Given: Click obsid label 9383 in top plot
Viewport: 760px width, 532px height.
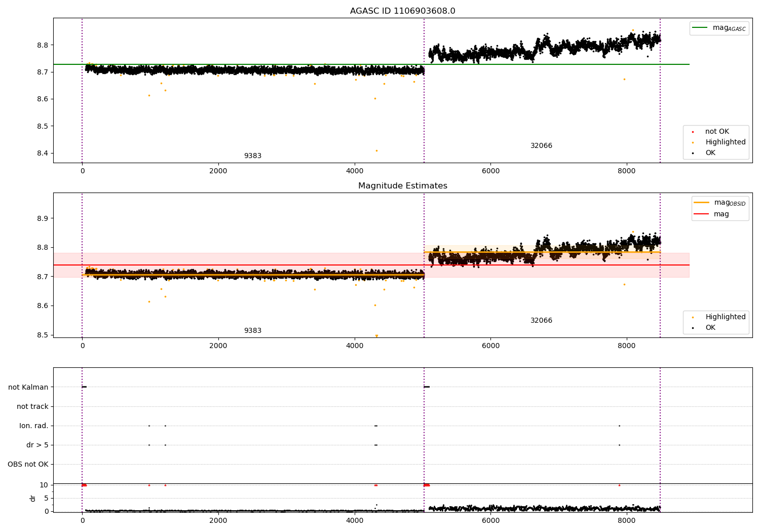Looking at the screenshot, I should pyautogui.click(x=253, y=156).
